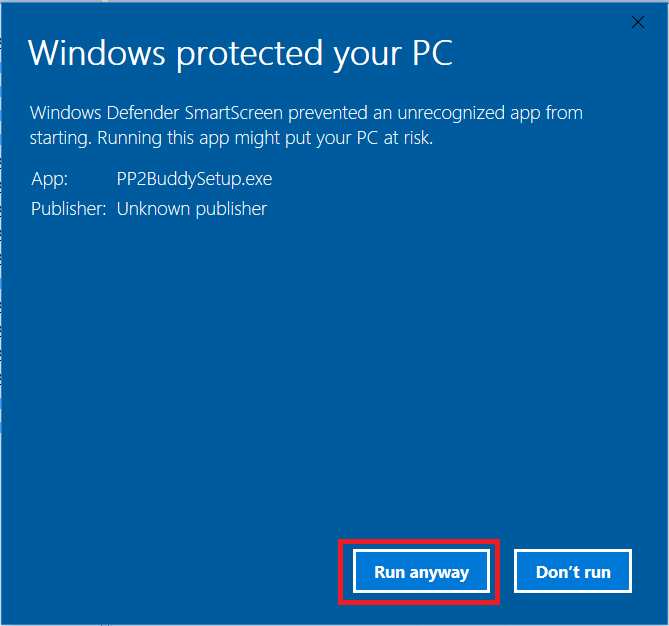This screenshot has height=626, width=669.
Task: Click the "Windows protected your PC" heading
Action: pos(240,53)
